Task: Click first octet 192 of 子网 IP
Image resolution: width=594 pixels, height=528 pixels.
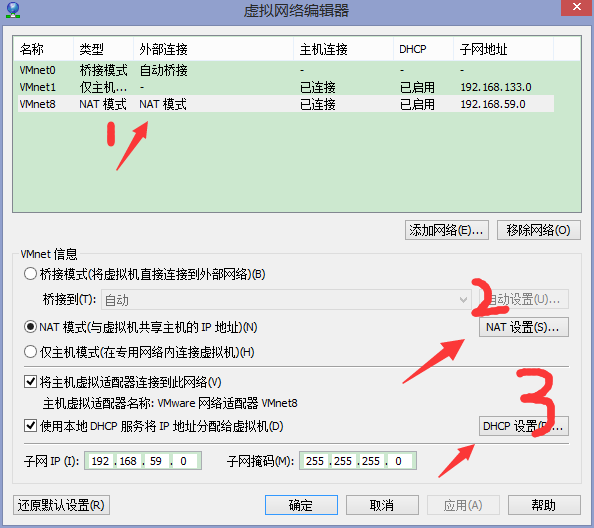Action: point(100,461)
